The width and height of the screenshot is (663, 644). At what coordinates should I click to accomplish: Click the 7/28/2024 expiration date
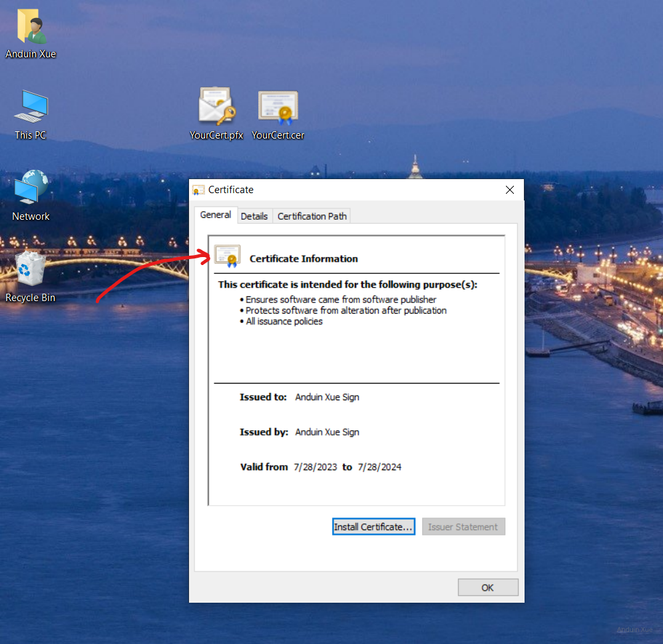[x=379, y=467]
